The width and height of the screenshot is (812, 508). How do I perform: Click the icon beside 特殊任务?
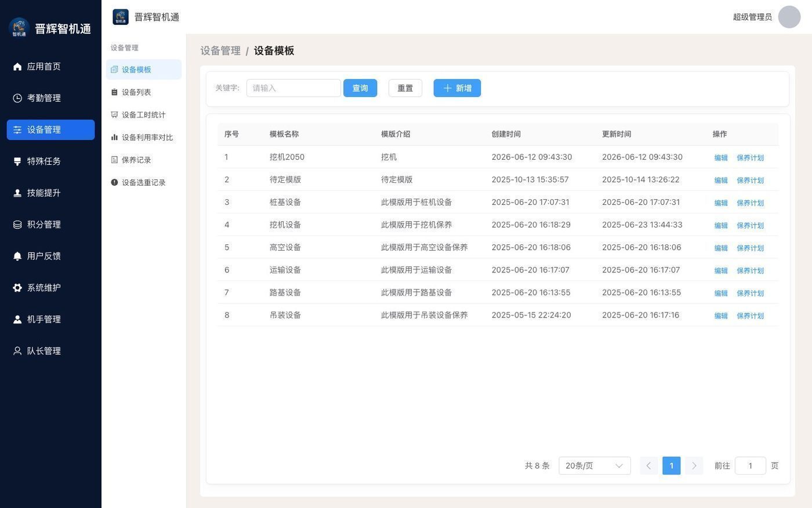[x=17, y=161]
